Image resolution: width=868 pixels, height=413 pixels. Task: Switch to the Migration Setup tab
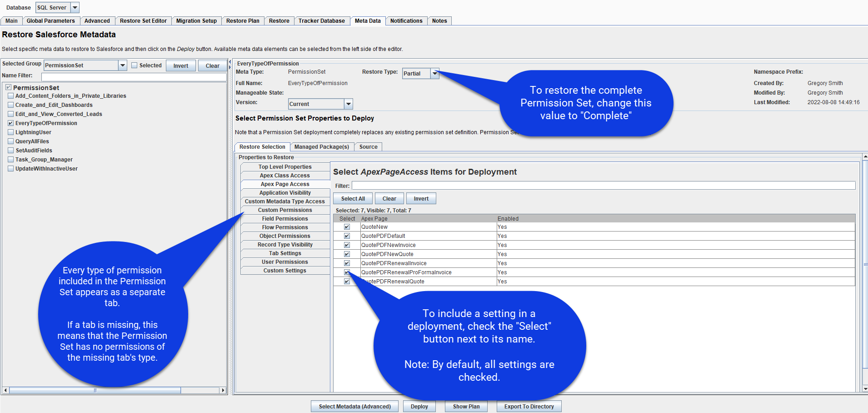click(196, 21)
